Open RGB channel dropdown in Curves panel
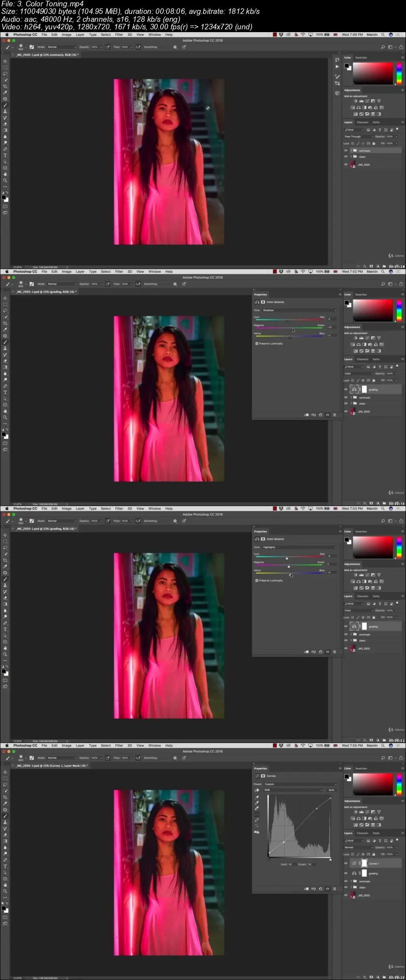The width and height of the screenshot is (406, 980). [x=293, y=790]
